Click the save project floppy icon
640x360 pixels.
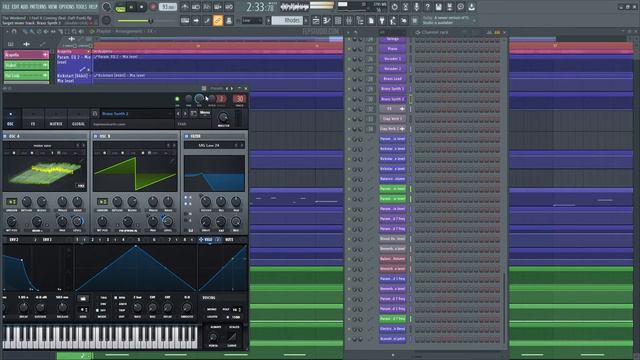pyautogui.click(x=438, y=7)
